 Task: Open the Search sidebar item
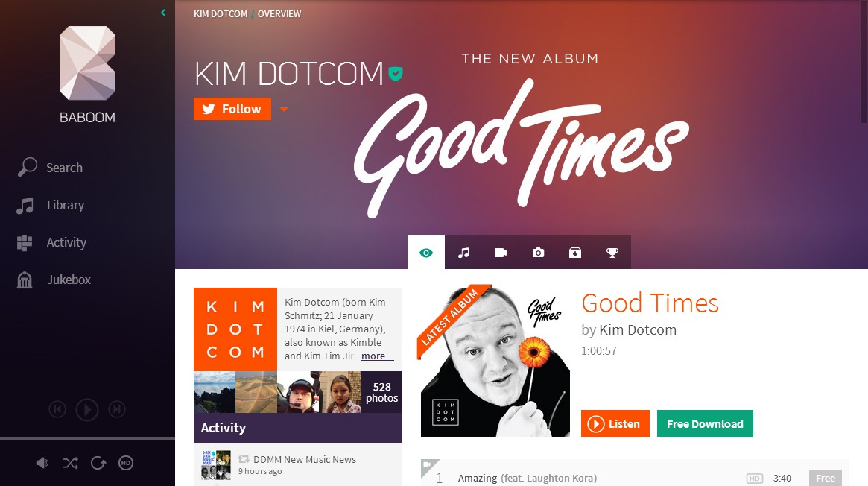[50, 167]
